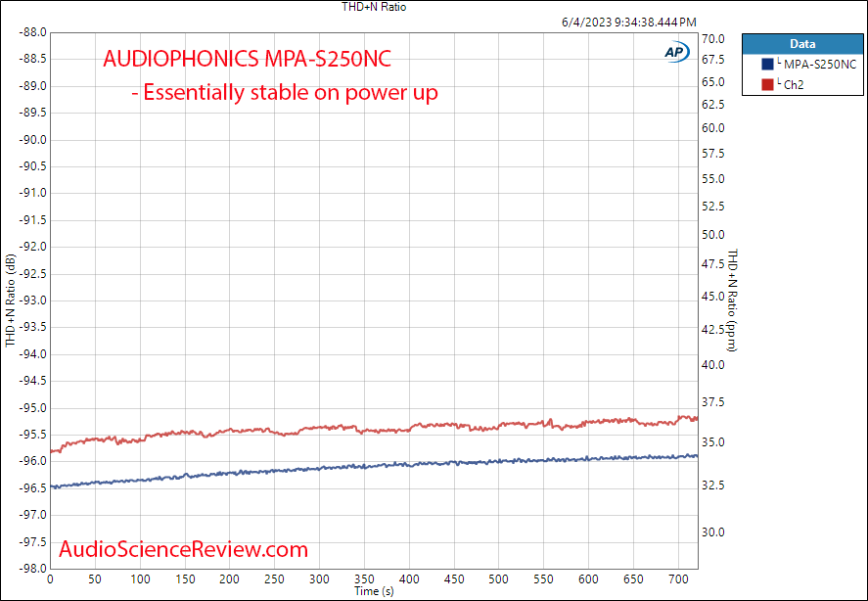Viewport: 868px width, 601px height.
Task: Click the 40.0 ppm right axis tick label
Action: pos(713,365)
